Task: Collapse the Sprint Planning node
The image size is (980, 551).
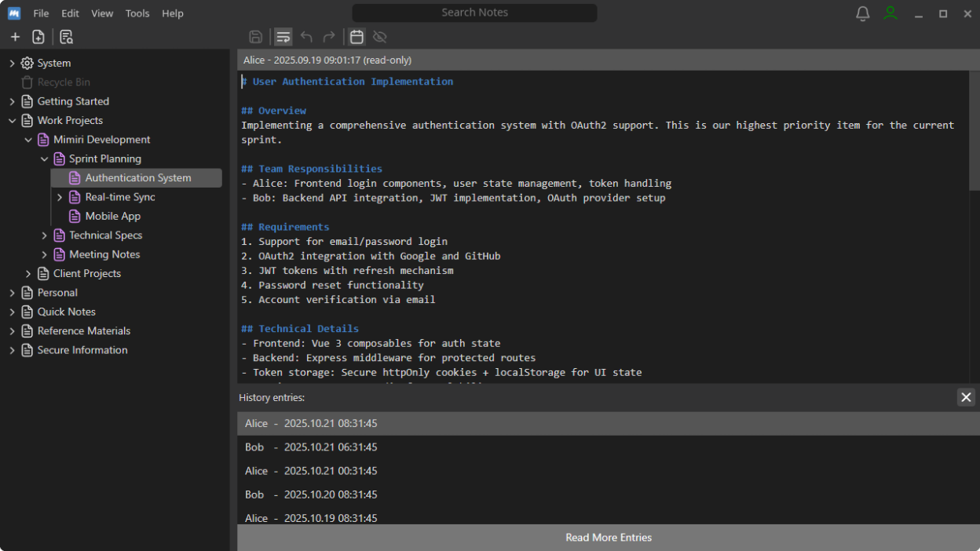Action: [x=44, y=159]
